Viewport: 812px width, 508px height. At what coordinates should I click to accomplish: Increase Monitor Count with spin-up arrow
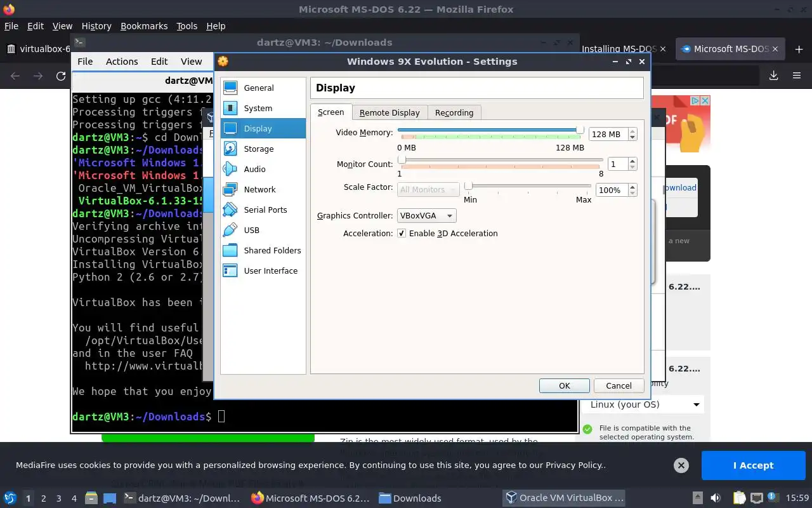(632, 161)
